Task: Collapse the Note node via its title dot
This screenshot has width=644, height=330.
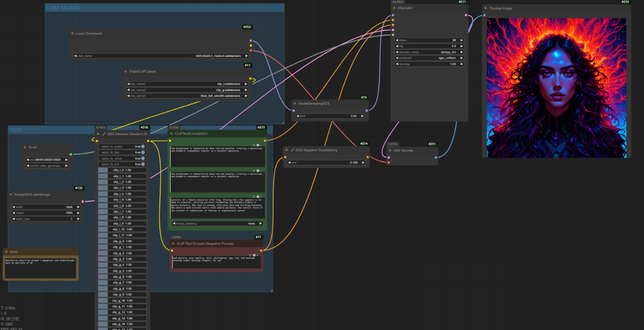Action: tap(7, 252)
